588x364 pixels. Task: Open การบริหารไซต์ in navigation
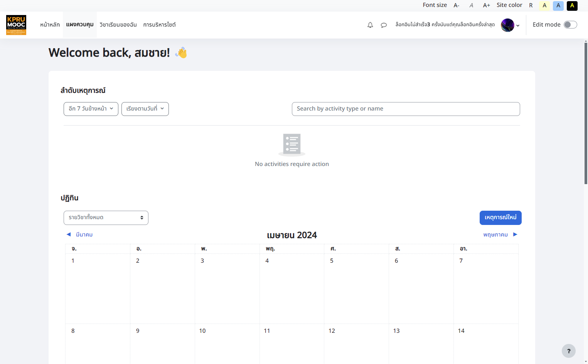pyautogui.click(x=159, y=25)
